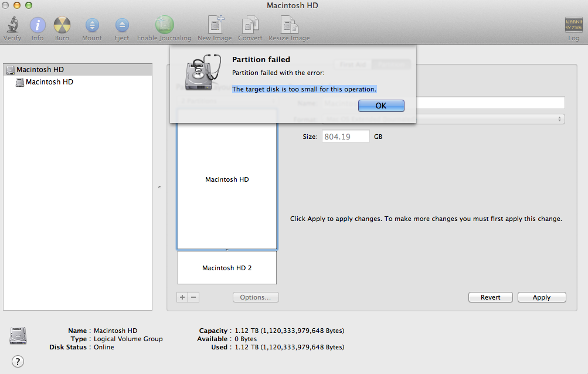Click the Mount toolbar icon

point(92,25)
